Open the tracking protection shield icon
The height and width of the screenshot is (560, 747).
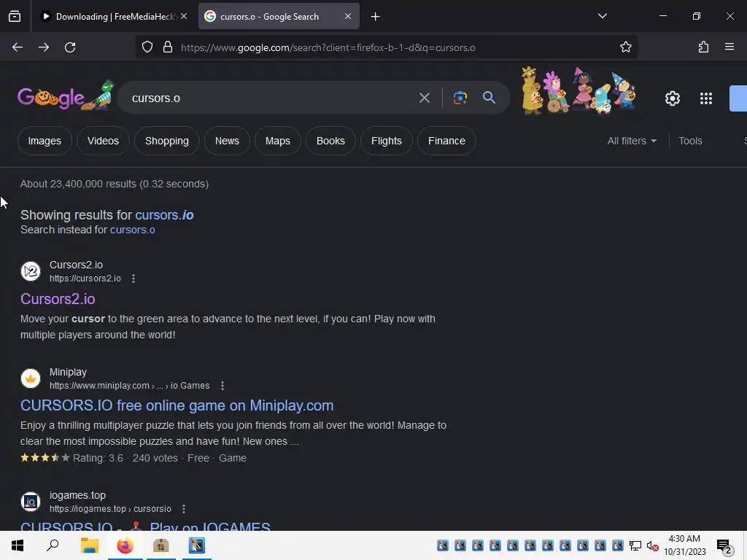(x=147, y=47)
